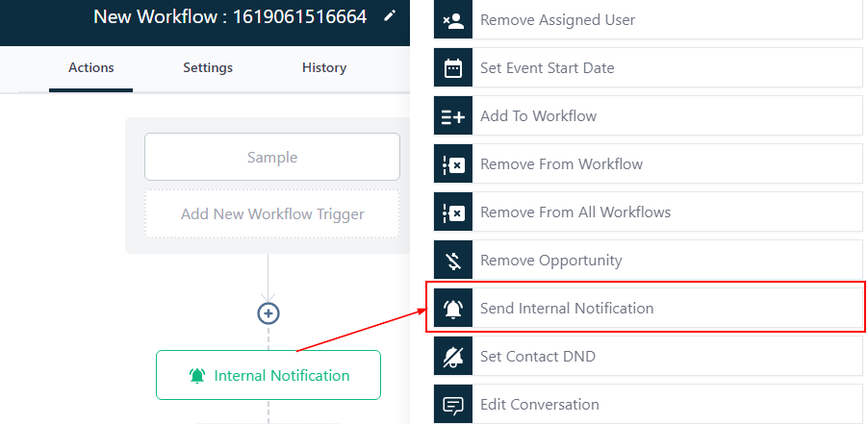
Task: Choose Send Internal Notification action
Action: click(567, 309)
